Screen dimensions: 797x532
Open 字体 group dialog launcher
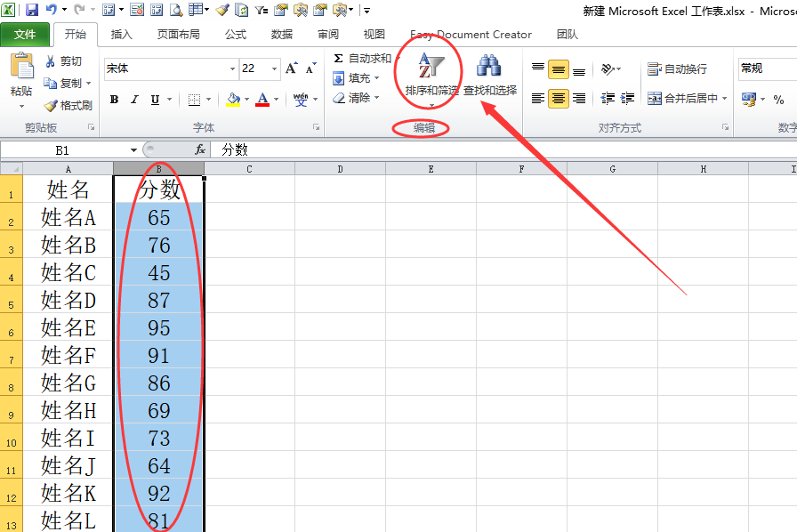316,127
